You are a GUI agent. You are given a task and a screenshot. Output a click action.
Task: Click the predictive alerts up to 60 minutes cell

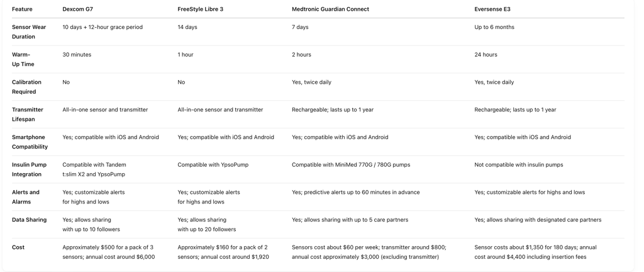click(356, 192)
